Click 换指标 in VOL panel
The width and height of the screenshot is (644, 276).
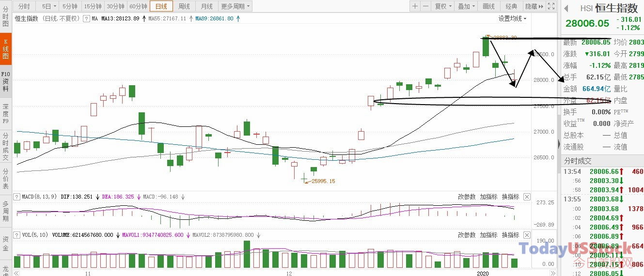coord(510,235)
